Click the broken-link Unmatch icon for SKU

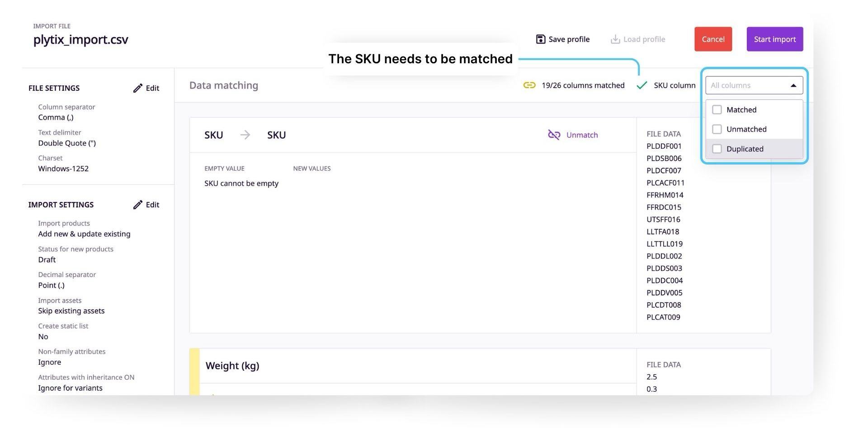(554, 135)
